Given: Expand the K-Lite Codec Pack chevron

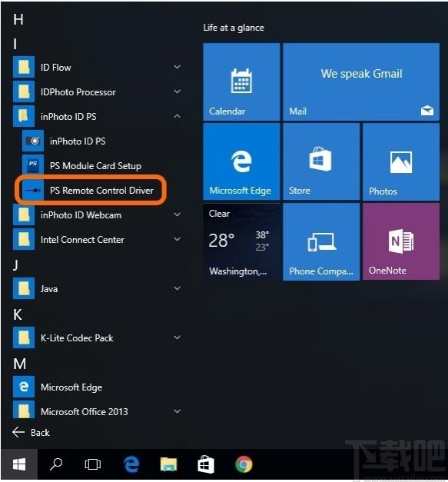Looking at the screenshot, I should click(177, 337).
